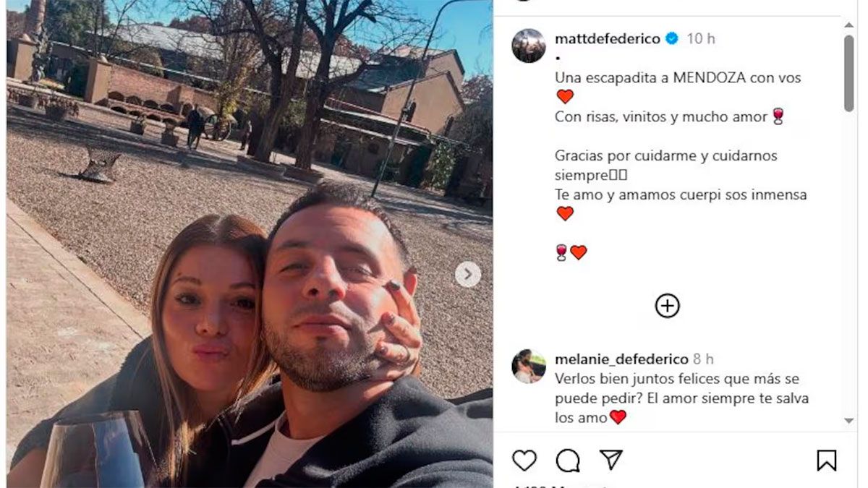Open mattdefederico's profile picture
This screenshot has width=868, height=488.
529,46
